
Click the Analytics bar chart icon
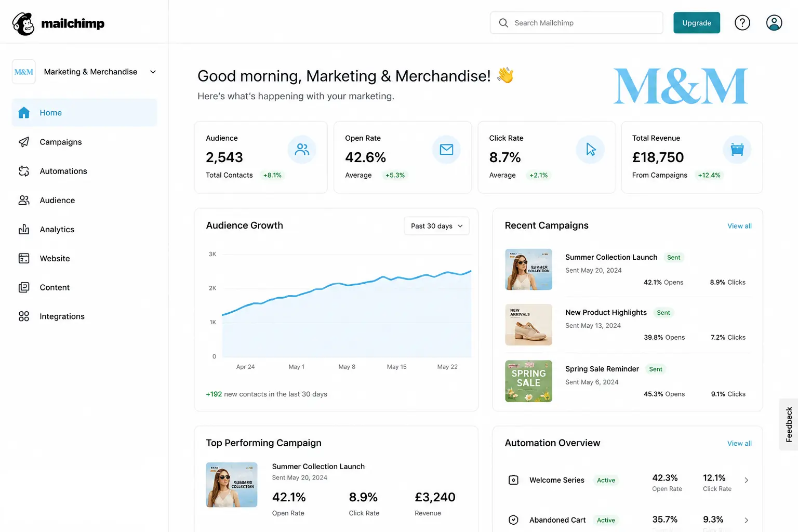click(x=24, y=229)
